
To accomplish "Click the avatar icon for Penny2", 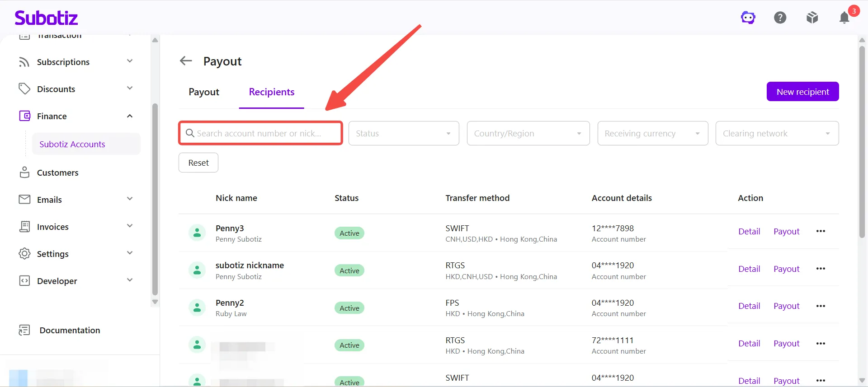I will point(197,308).
